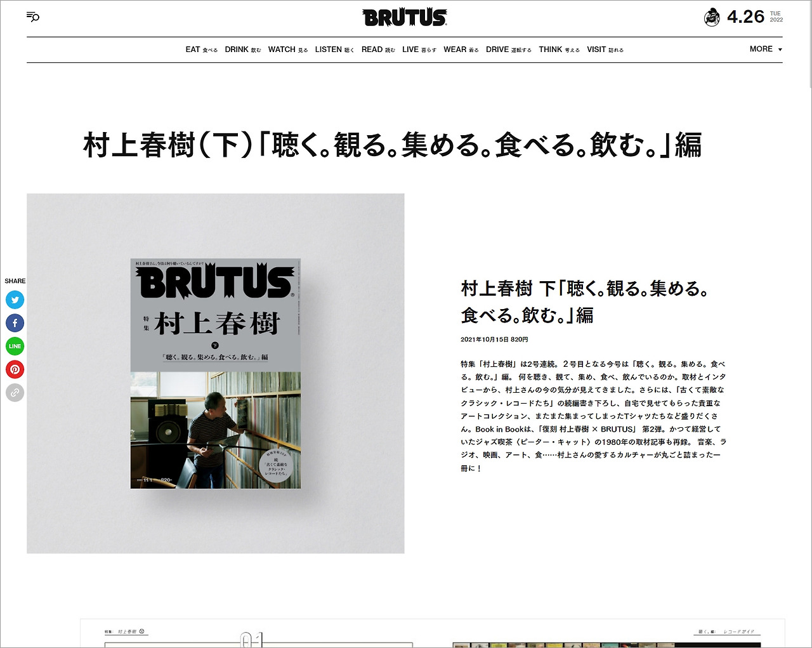The width and height of the screenshot is (812, 648).
Task: Open the THINK 考える category
Action: pos(560,50)
